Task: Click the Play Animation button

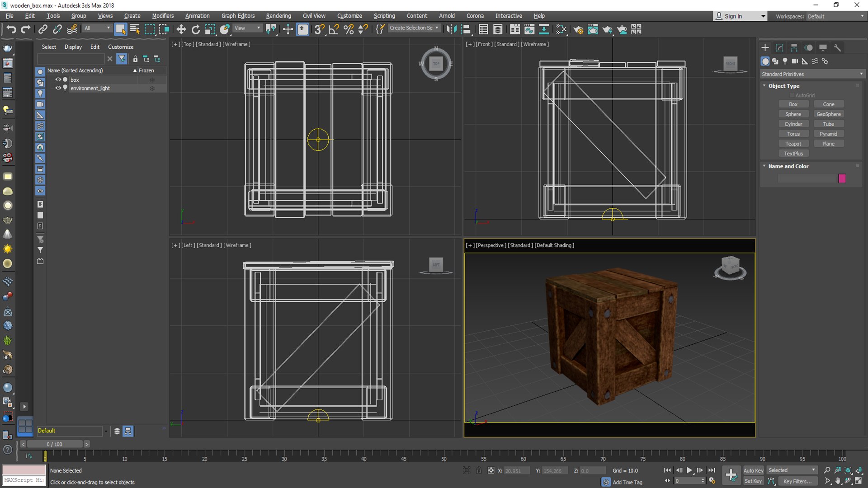Action: [689, 470]
